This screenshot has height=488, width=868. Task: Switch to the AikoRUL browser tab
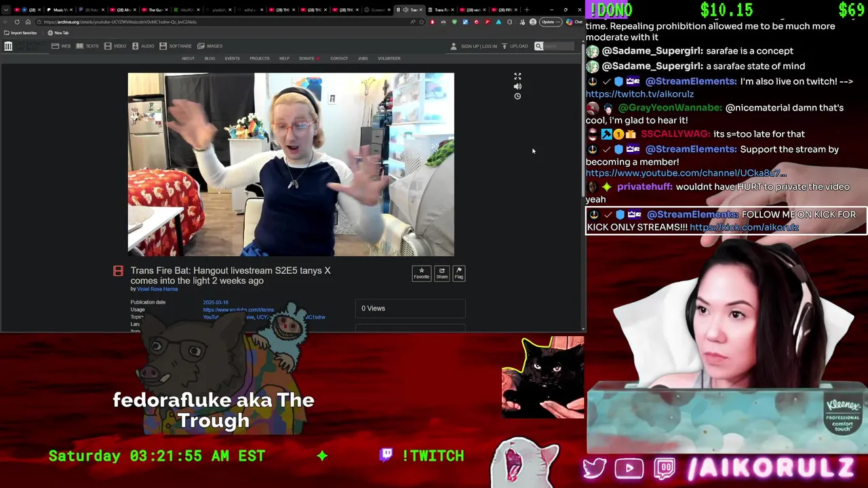point(186,9)
